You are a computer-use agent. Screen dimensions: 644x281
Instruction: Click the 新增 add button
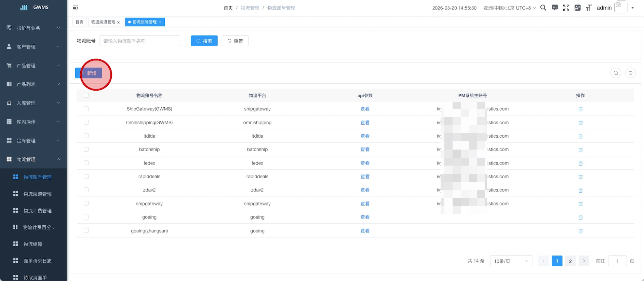pyautogui.click(x=89, y=73)
